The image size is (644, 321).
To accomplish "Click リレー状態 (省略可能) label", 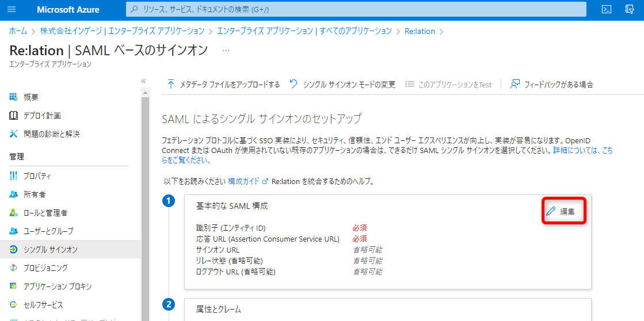I will (x=230, y=261).
